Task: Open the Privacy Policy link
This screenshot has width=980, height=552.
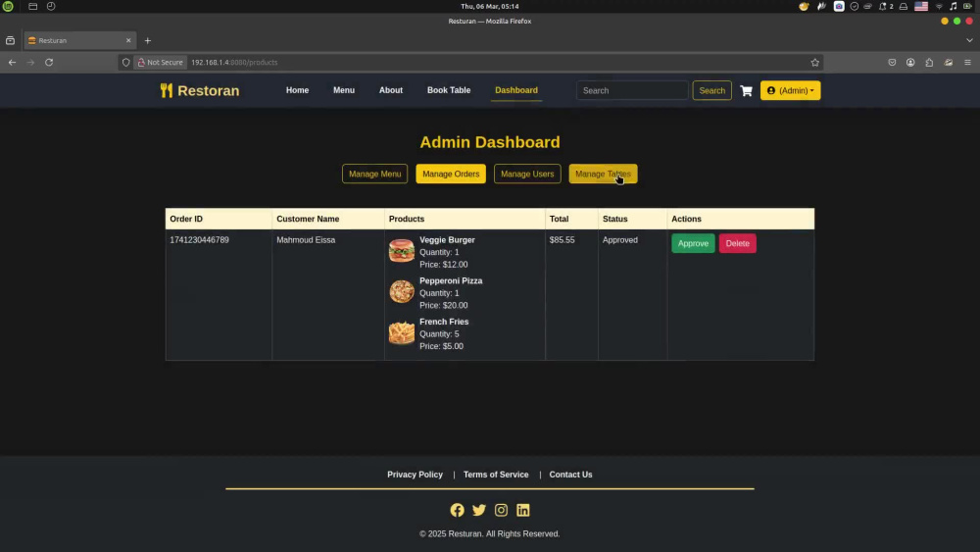Action: point(415,475)
